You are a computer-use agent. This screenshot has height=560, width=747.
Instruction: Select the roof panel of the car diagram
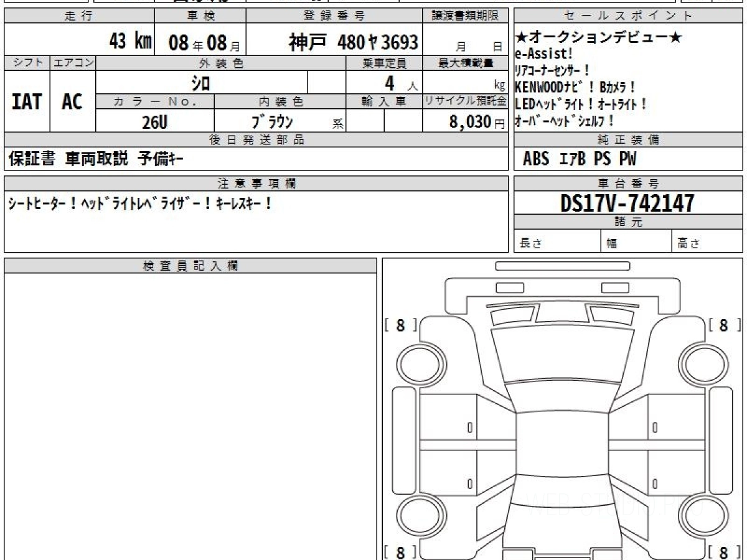563,443
